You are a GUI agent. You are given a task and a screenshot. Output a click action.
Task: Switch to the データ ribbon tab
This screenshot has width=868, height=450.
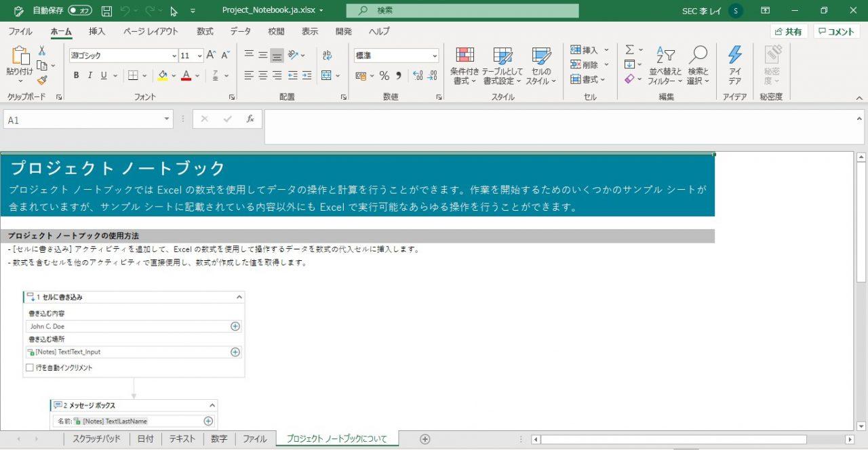(240, 31)
